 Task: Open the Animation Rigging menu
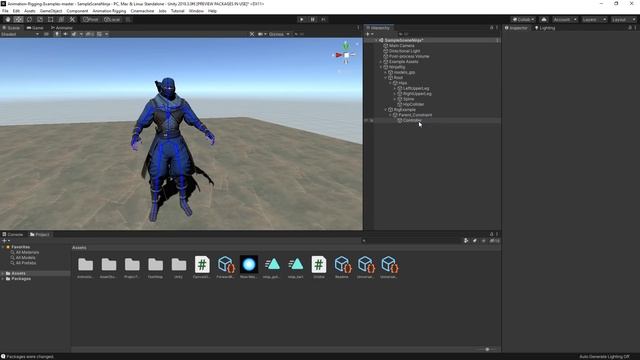[x=109, y=11]
